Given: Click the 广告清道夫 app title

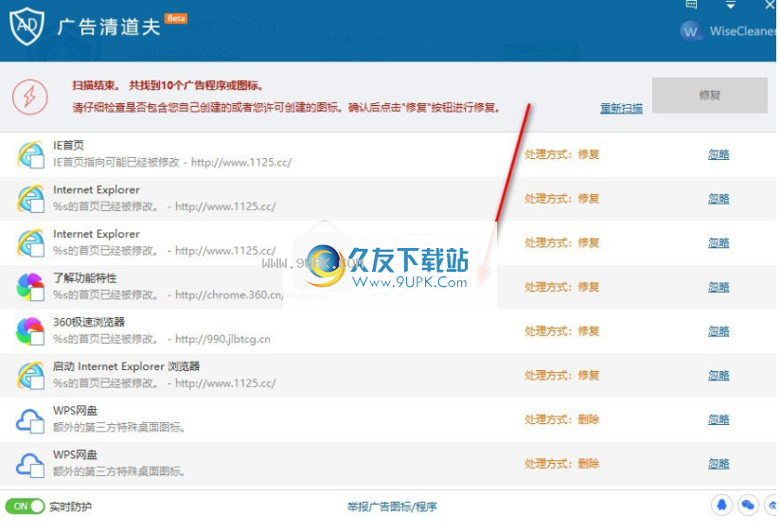Looking at the screenshot, I should (109, 27).
